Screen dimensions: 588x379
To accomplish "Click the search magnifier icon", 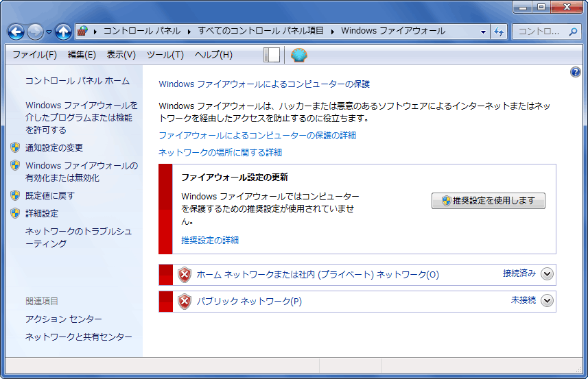I will coord(573,32).
